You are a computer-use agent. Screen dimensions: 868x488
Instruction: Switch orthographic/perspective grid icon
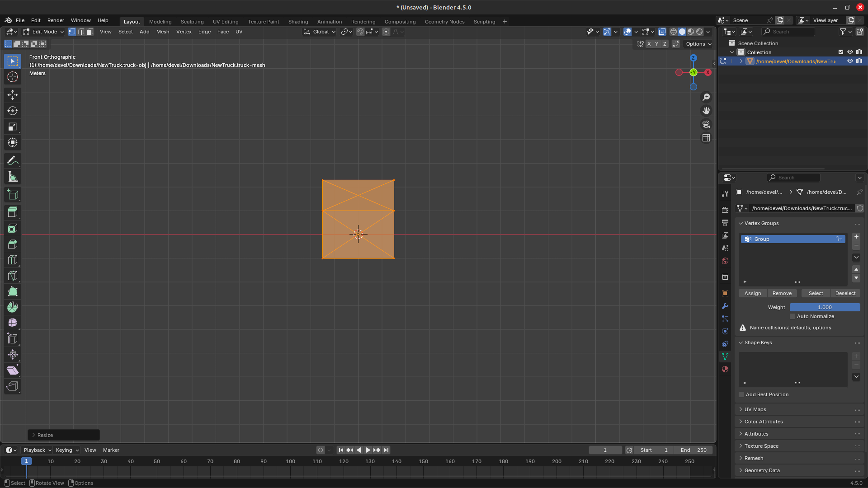(706, 138)
